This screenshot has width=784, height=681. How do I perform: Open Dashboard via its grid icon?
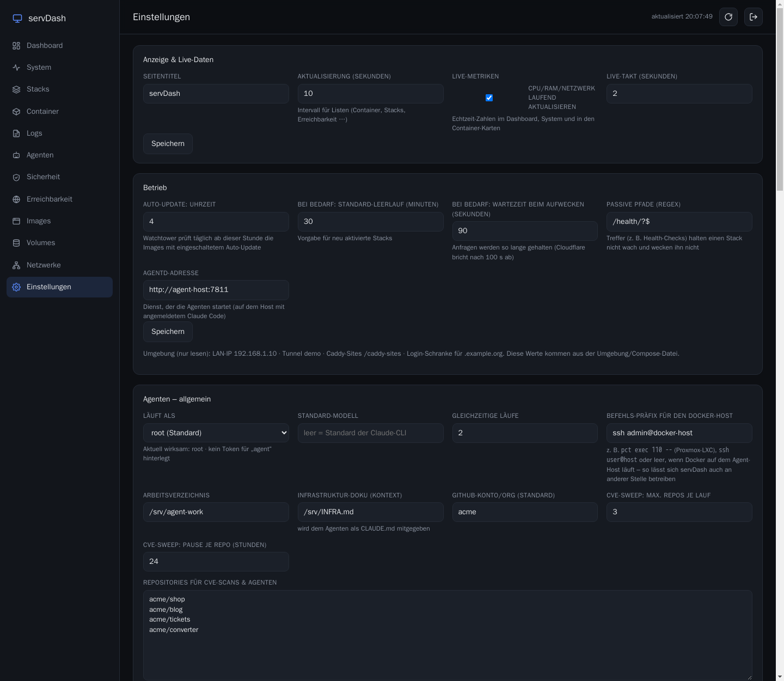(16, 46)
